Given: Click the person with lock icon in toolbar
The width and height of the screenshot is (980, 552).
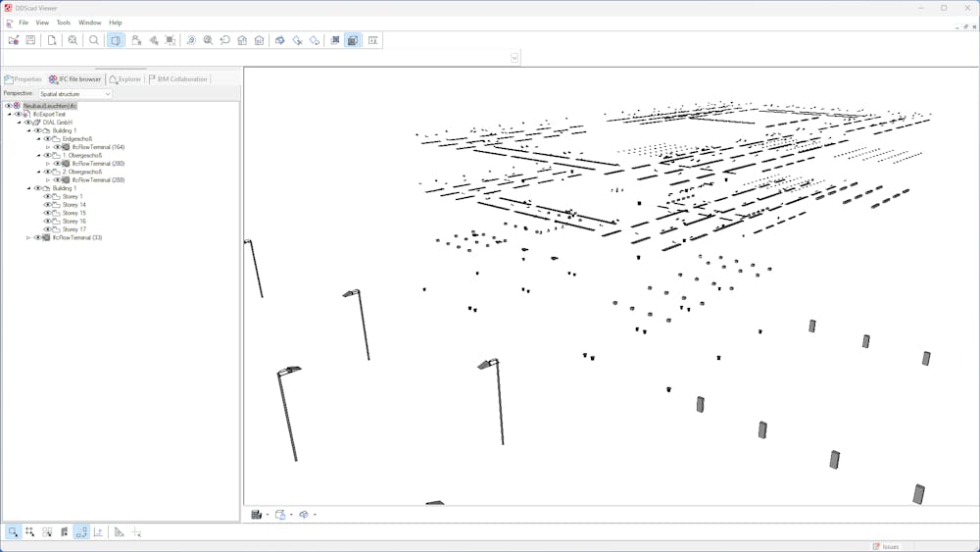Looking at the screenshot, I should [136, 40].
